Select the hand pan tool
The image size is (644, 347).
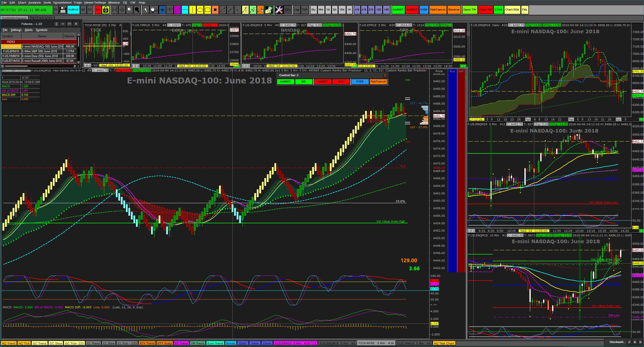tap(153, 10)
